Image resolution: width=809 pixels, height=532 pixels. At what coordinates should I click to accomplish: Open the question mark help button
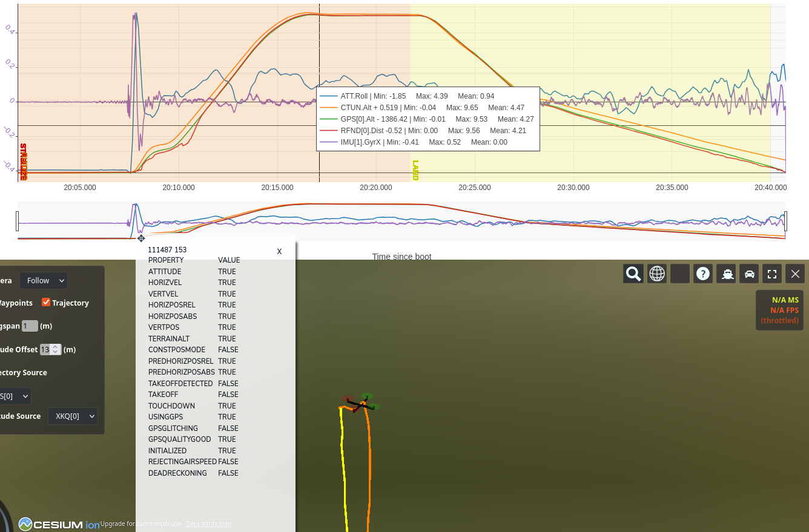coord(703,274)
